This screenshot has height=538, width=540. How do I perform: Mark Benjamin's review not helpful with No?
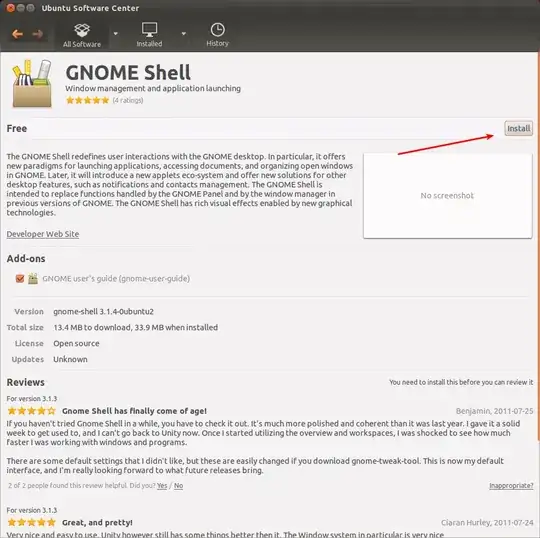pyautogui.click(x=178, y=486)
